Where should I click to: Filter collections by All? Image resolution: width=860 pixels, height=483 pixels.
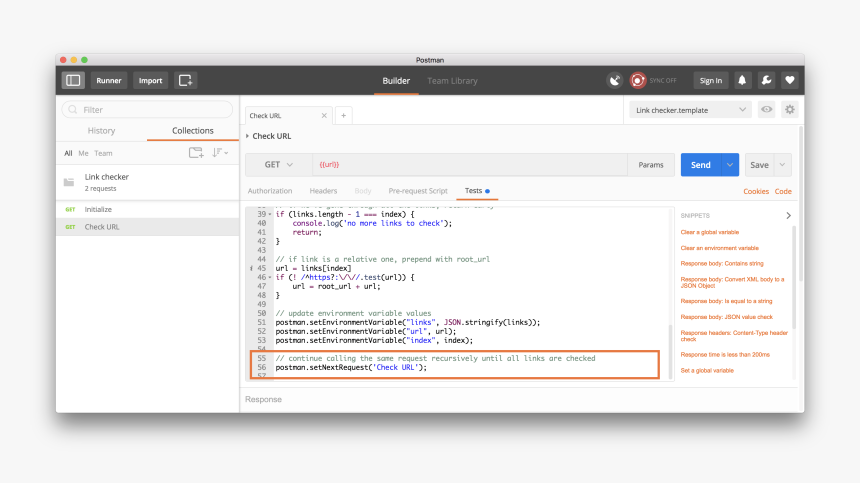68,153
